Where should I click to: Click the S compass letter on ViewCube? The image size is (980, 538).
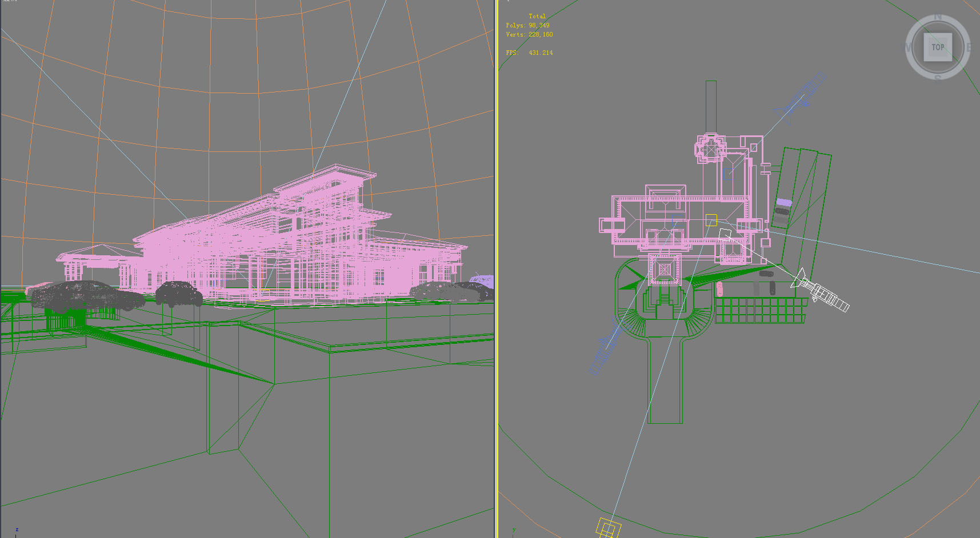(938, 77)
